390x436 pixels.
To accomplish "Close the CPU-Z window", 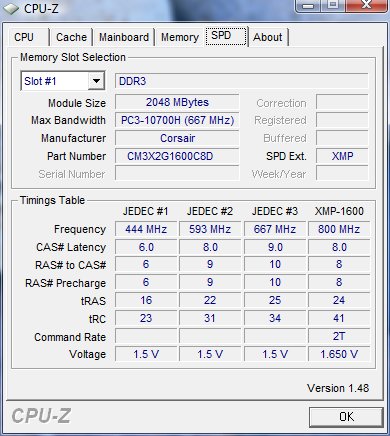I will pyautogui.click(x=367, y=5).
